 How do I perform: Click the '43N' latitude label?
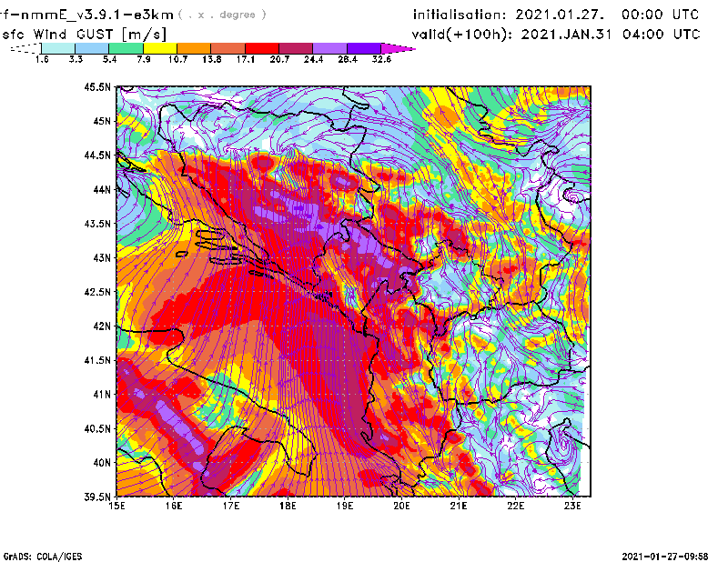[102, 257]
